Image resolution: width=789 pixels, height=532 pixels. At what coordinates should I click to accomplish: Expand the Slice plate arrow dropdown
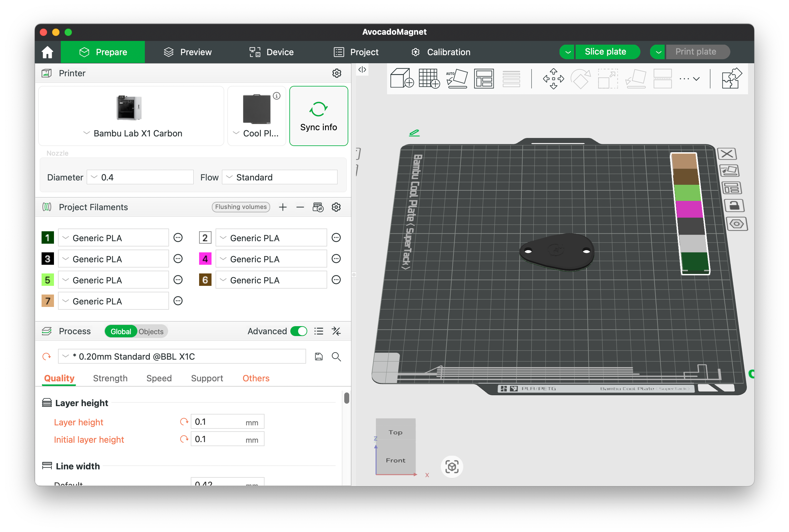567,52
